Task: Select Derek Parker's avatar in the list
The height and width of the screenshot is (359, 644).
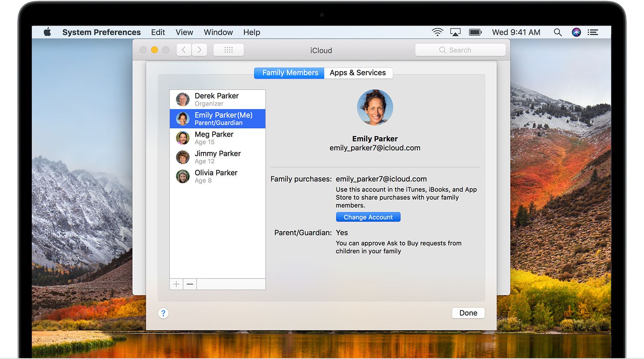Action: [183, 99]
